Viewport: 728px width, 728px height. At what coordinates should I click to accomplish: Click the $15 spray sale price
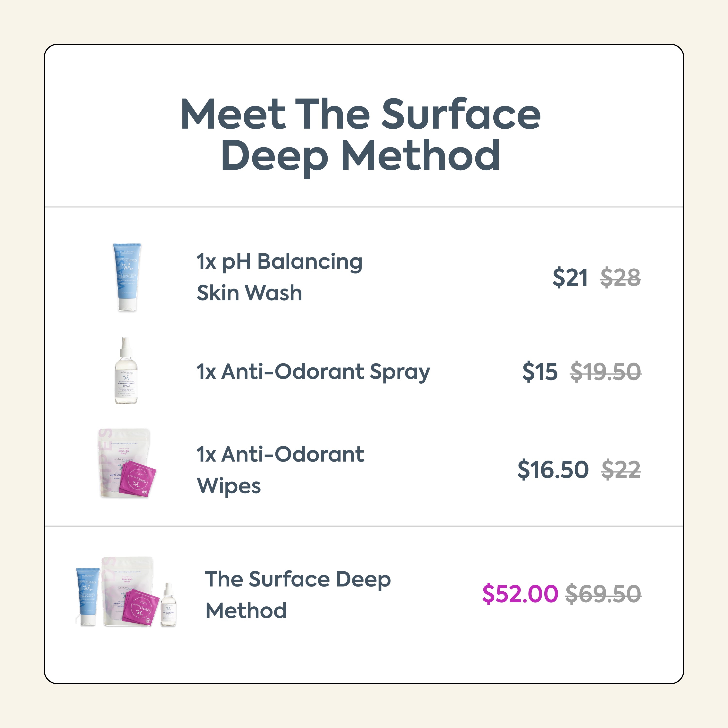(x=540, y=372)
